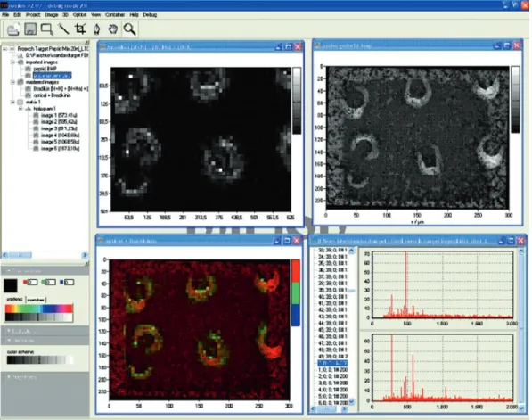Select spectrum entry starting with 1; 0; 0
This screenshot has height=420, width=532.
(332, 370)
